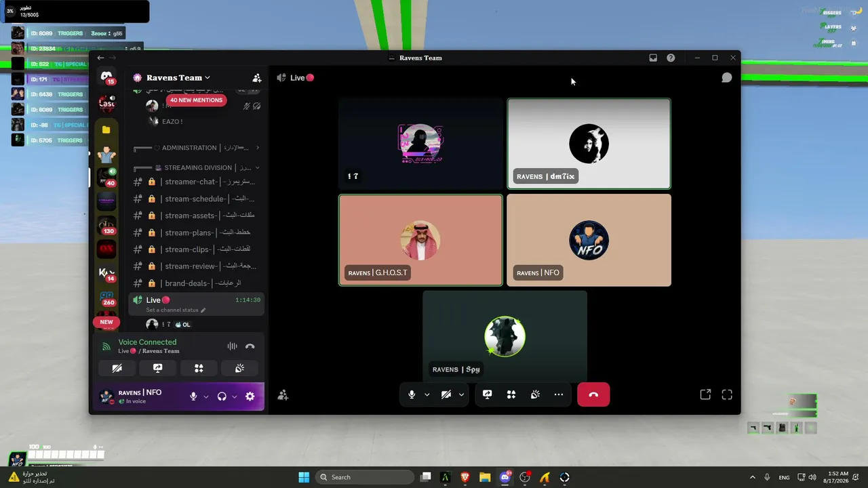Open the stream-assets channel
Viewport: 868px width, 488px height.
coord(196,216)
